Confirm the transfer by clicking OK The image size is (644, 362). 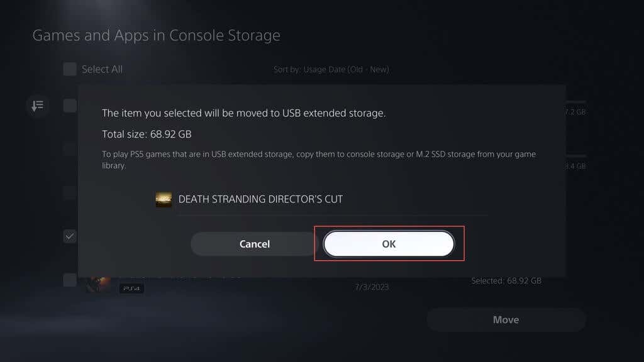[x=389, y=244]
